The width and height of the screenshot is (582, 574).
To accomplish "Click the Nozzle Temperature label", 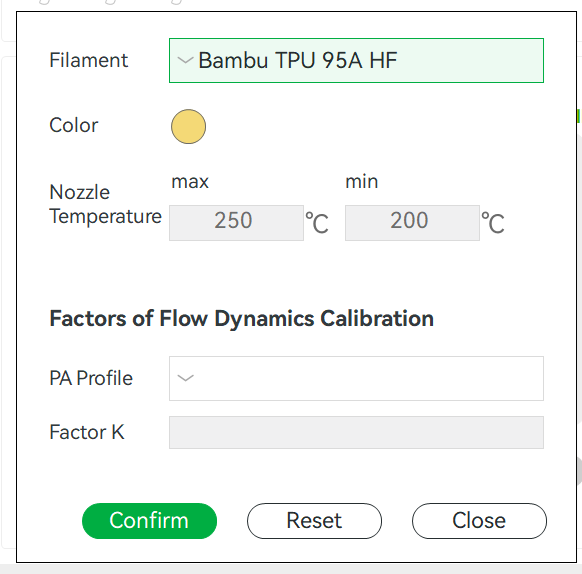I will [x=105, y=204].
